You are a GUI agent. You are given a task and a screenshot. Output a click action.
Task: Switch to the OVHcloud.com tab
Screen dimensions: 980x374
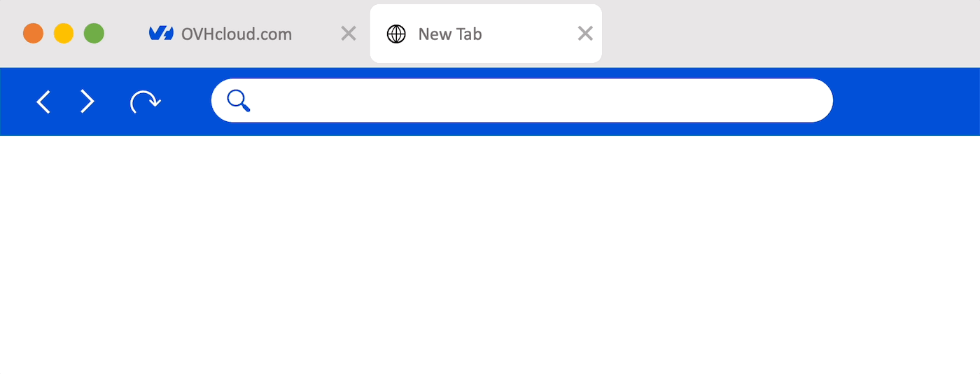236,34
